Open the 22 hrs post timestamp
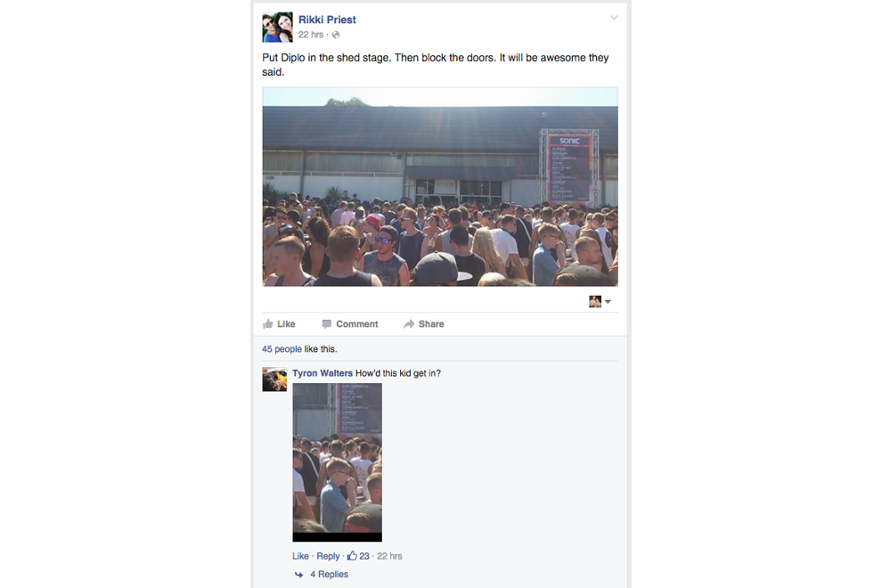Screen dimensions: 882x588 [311, 35]
